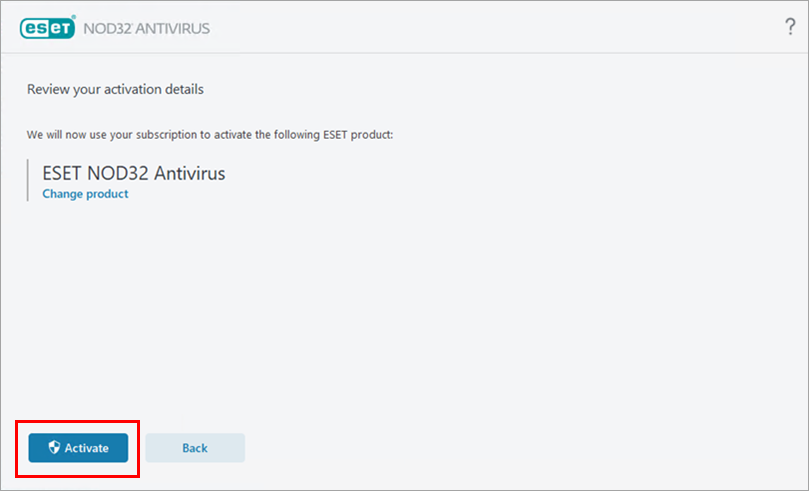Click 'NOD32' in the window title
The image size is (809, 491).
tap(108, 28)
